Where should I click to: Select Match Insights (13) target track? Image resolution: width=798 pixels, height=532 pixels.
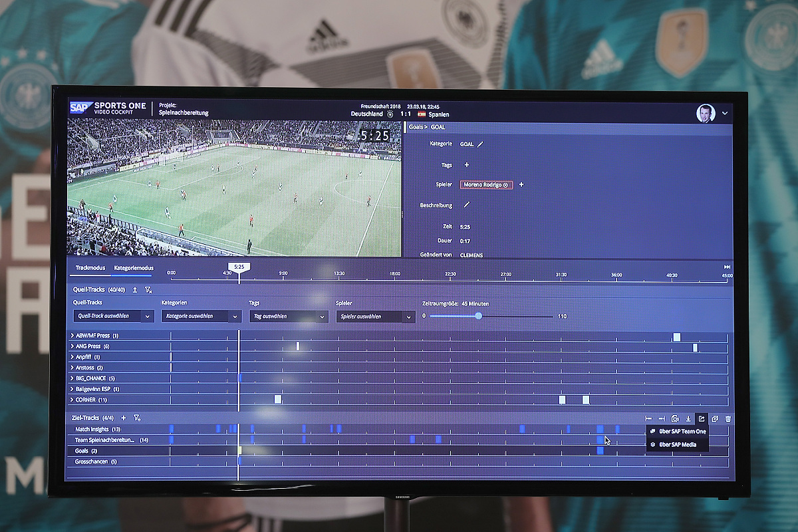pos(98,430)
